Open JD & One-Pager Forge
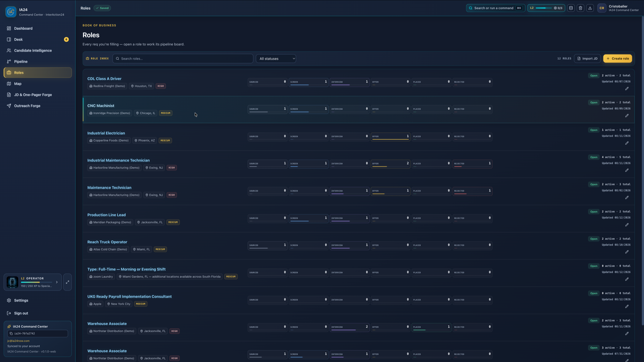The width and height of the screenshot is (644, 362). coord(38,95)
